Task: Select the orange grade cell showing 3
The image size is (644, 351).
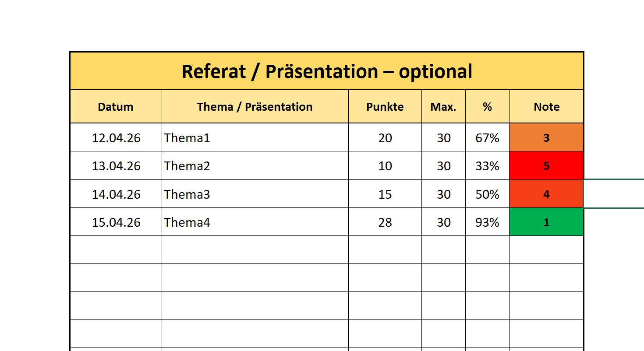Action: coord(546,137)
